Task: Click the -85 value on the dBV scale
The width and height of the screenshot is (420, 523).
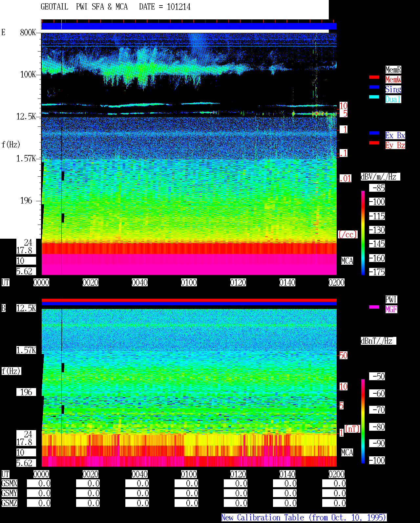Action: coord(377,188)
